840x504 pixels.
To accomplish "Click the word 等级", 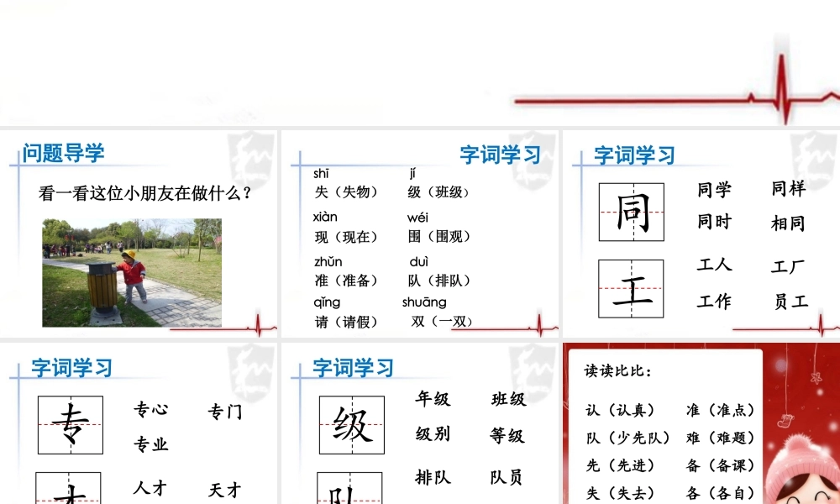I will pyautogui.click(x=507, y=435).
